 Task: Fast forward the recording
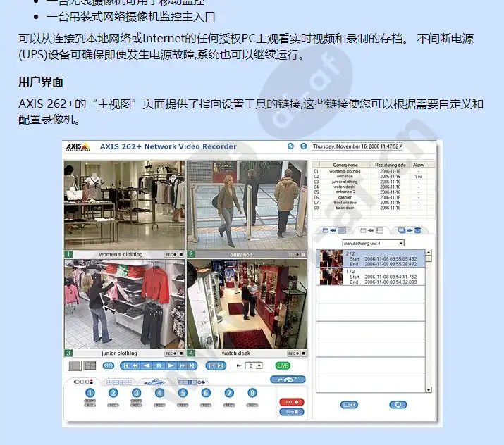[182, 365]
